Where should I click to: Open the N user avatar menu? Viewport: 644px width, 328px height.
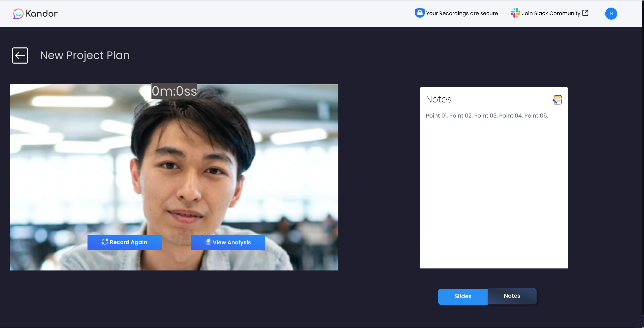pos(611,13)
